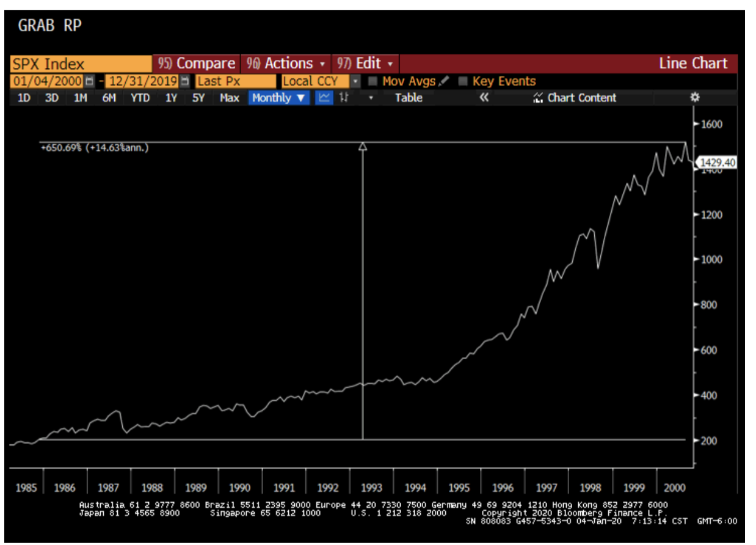The width and height of the screenshot is (756, 545).
Task: Open the Chart Content panel
Action: click(x=575, y=98)
